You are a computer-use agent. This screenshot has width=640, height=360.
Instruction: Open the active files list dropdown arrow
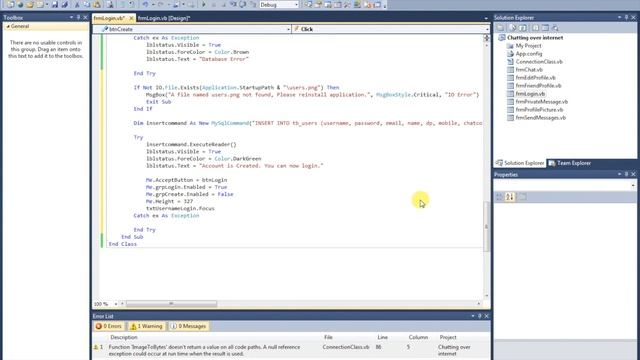coord(486,18)
